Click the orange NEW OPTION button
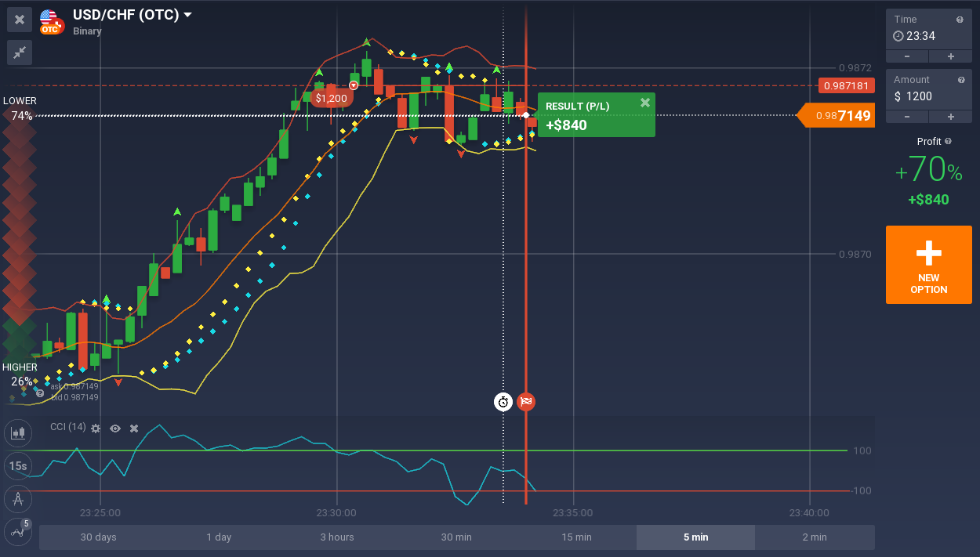This screenshot has height=557, width=980. pyautogui.click(x=929, y=265)
